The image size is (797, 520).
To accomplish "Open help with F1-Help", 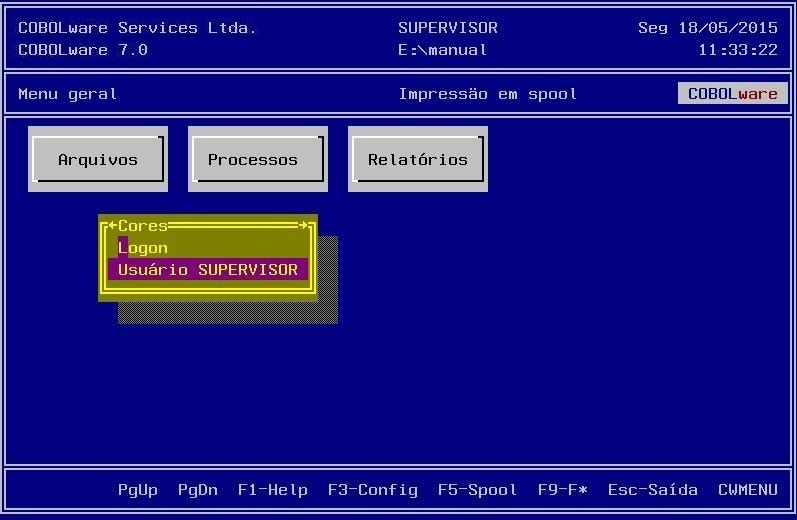I will (x=272, y=490).
